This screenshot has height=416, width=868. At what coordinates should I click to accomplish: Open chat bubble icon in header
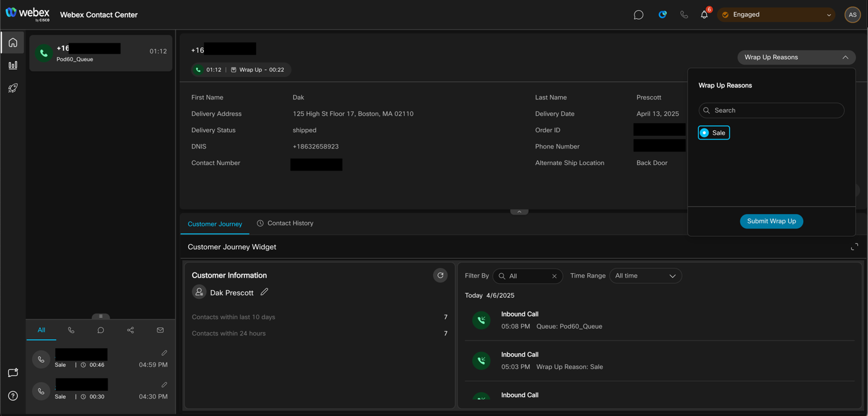pyautogui.click(x=638, y=14)
